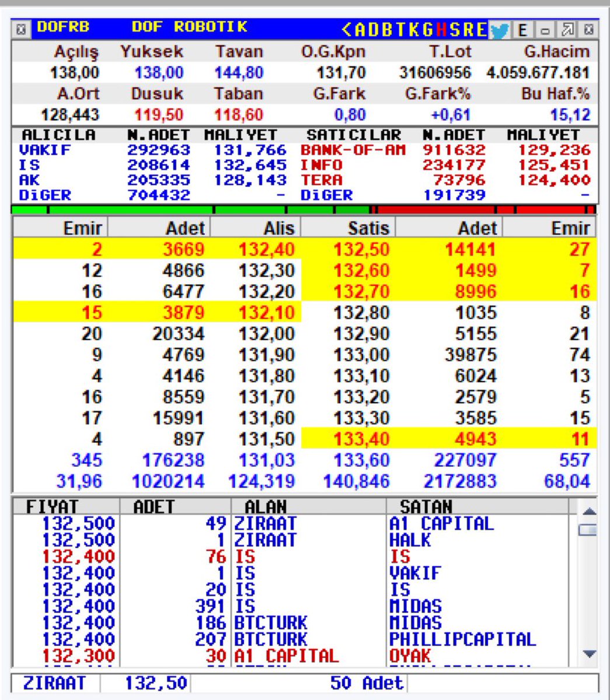Click the PHILLIPCAPITAL seller entry

pyautogui.click(x=462, y=639)
